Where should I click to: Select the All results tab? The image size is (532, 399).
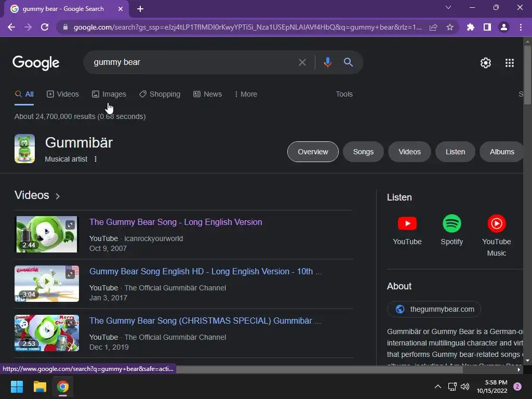point(24,95)
